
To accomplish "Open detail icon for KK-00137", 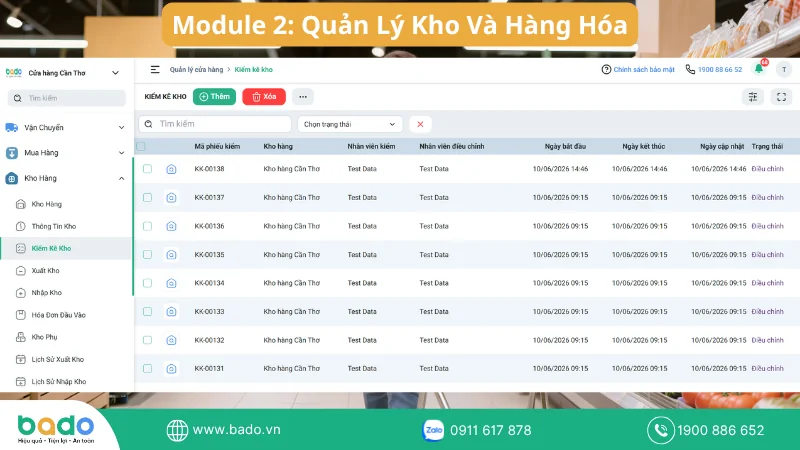I will [171, 197].
